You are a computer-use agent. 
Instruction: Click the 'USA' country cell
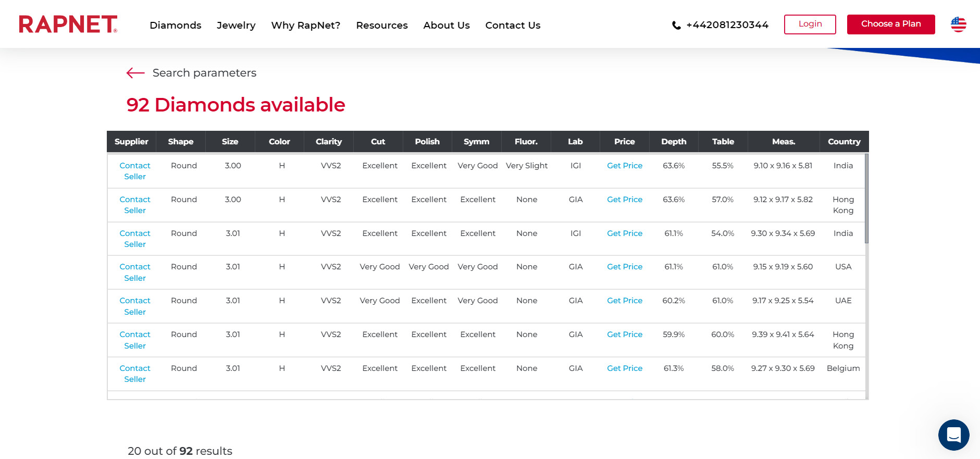843,267
